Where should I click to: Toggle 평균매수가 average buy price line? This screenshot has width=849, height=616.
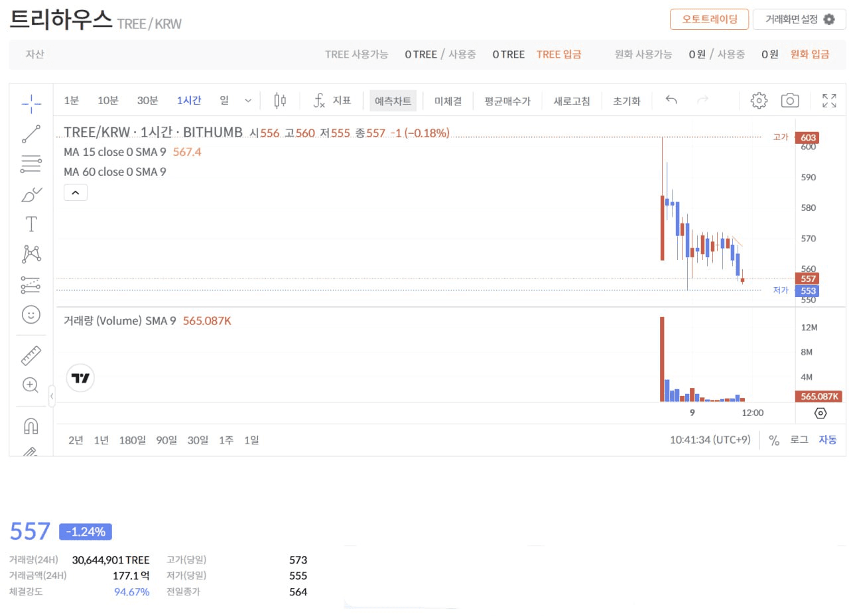507,101
